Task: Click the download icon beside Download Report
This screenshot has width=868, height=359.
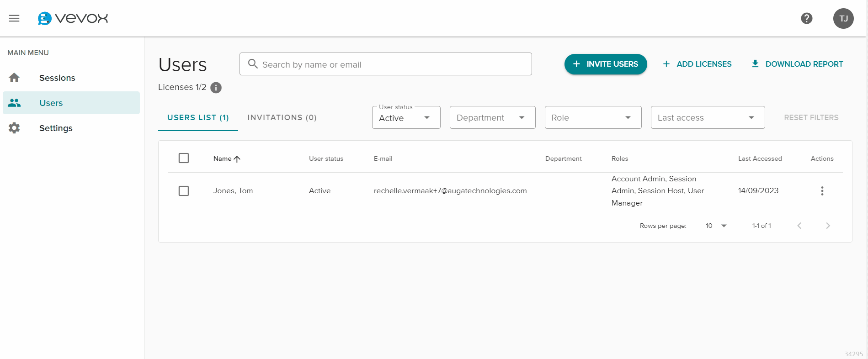Action: (x=755, y=64)
